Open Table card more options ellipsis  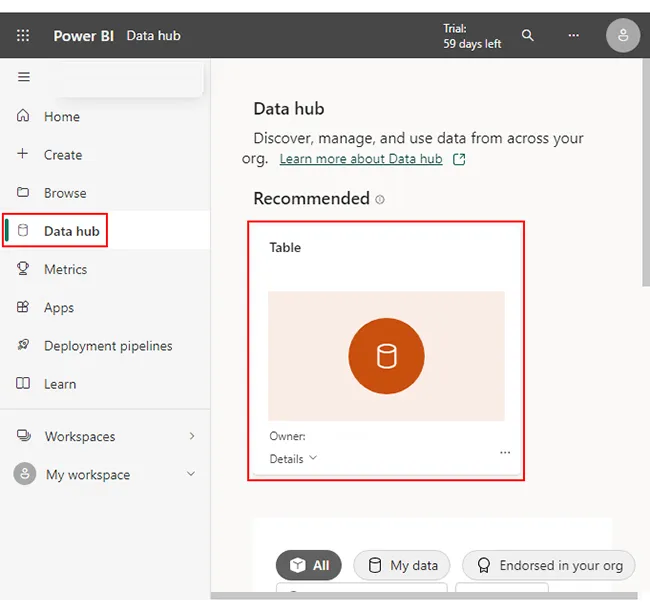pos(505,453)
